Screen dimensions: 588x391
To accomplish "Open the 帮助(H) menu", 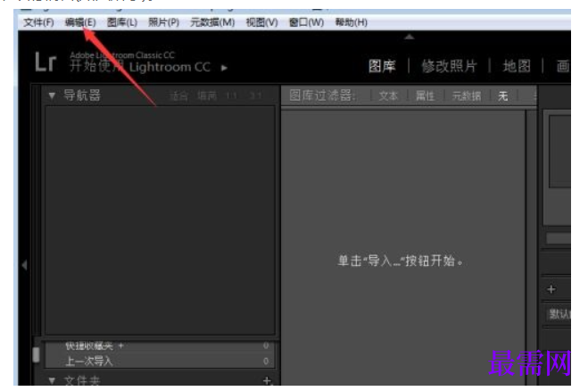I will (x=351, y=22).
